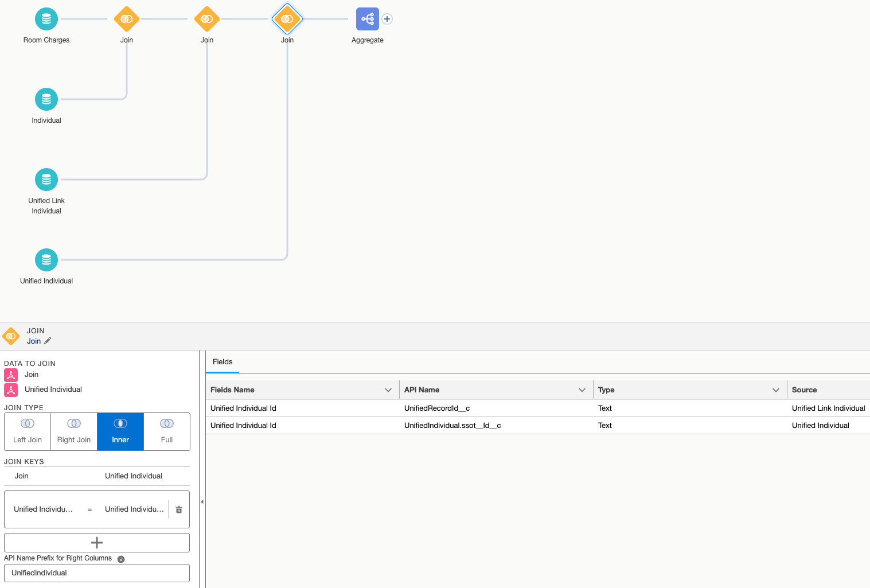The height and width of the screenshot is (588, 870).
Task: Show info for API Name Prefix
Action: (121, 559)
